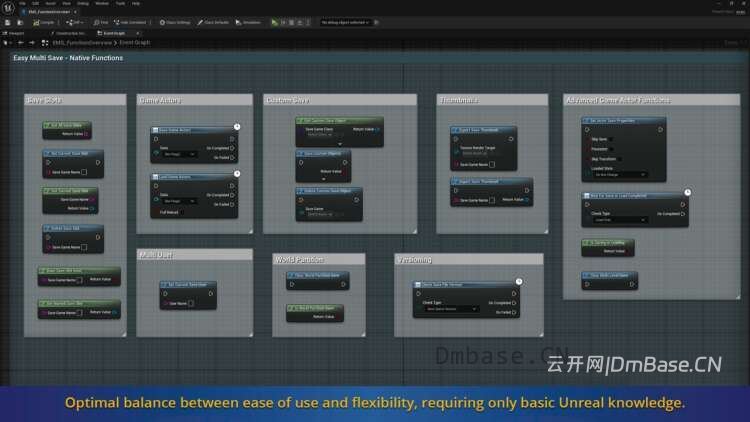The height and width of the screenshot is (422, 750).
Task: Click Event Graph in the breadcrumb
Action: (x=134, y=43)
